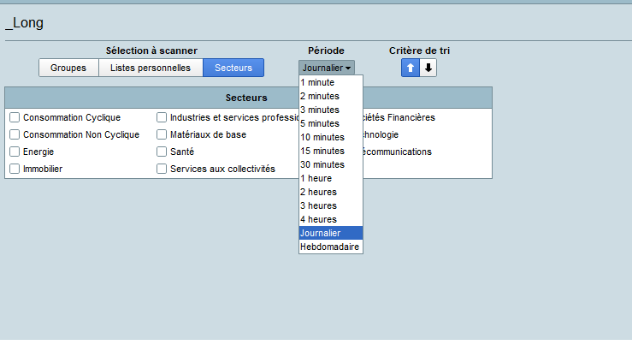644x345 pixels.
Task: Select the Secteurs tab button
Action: (233, 68)
